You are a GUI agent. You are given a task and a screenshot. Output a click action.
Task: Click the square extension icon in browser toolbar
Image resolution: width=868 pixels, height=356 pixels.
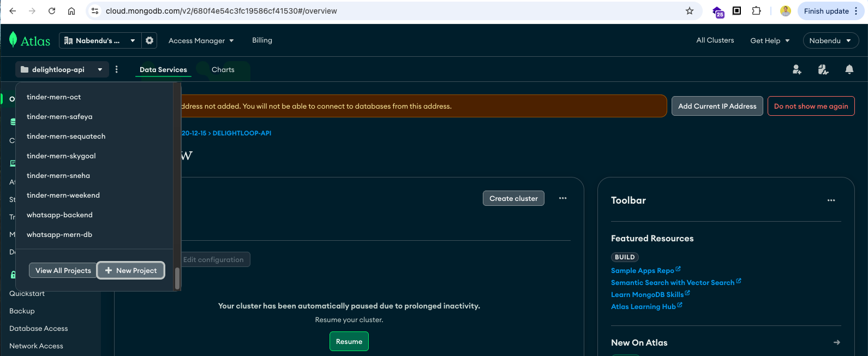tap(737, 10)
